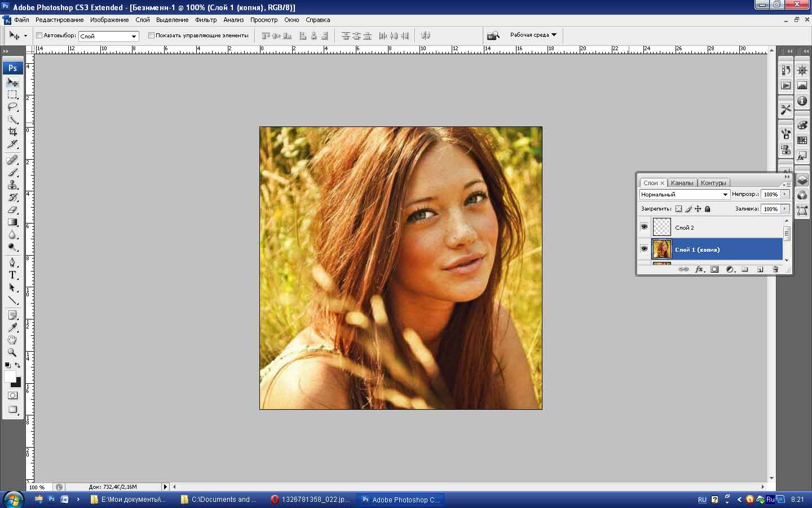
Task: Select the Crop tool in the toolbox
Action: (x=12, y=132)
